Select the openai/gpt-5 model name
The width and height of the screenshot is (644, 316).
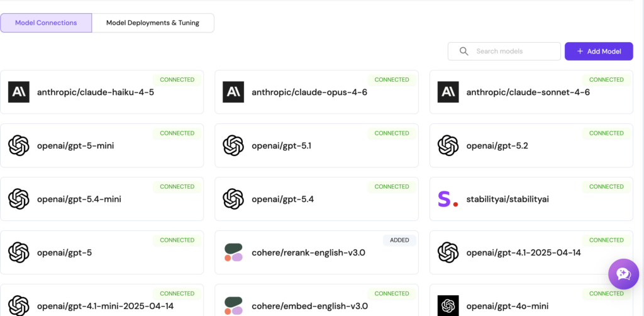click(65, 252)
